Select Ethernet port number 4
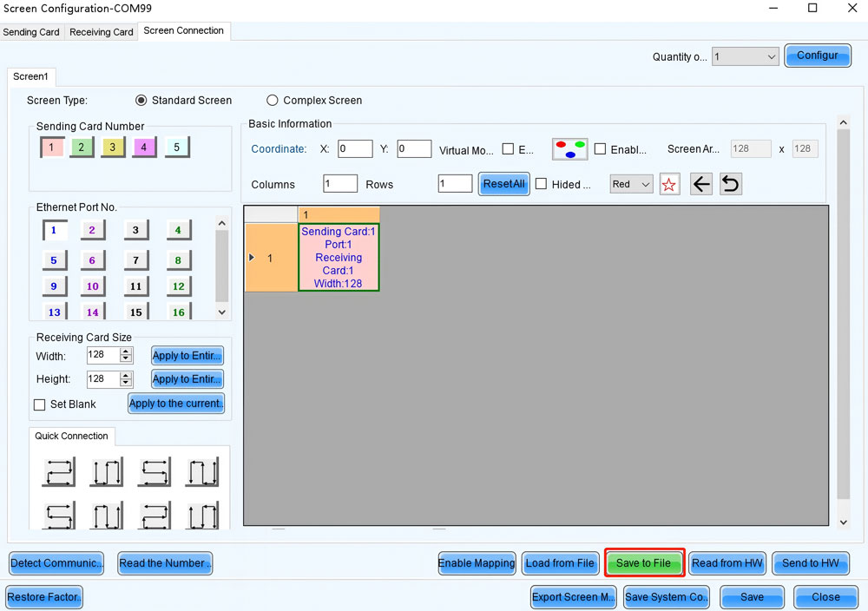868x611 pixels. pyautogui.click(x=178, y=230)
